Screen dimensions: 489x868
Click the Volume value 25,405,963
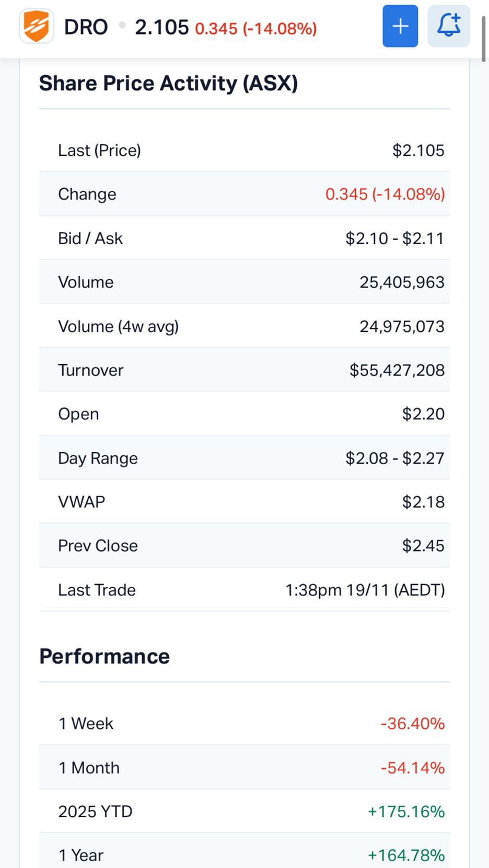point(402,282)
